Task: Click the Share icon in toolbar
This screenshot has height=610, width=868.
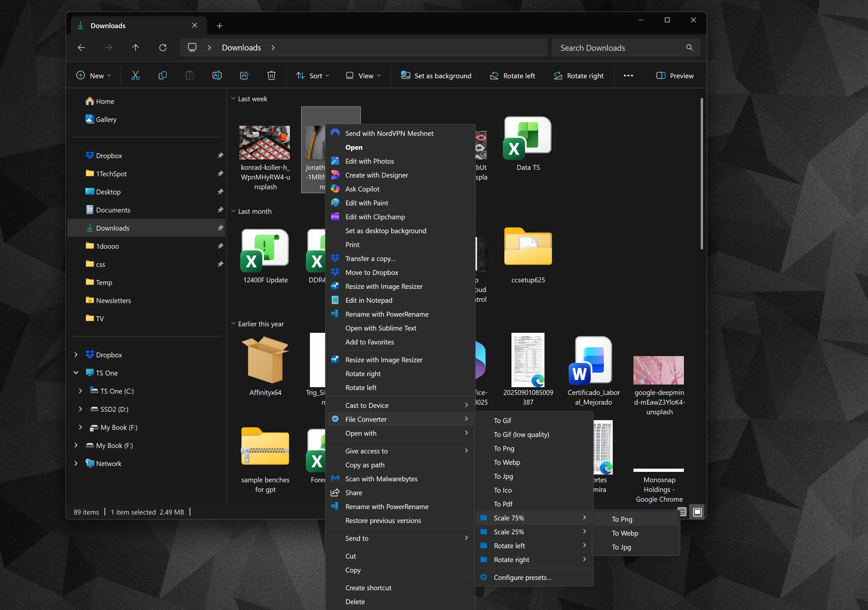Action: coord(244,76)
